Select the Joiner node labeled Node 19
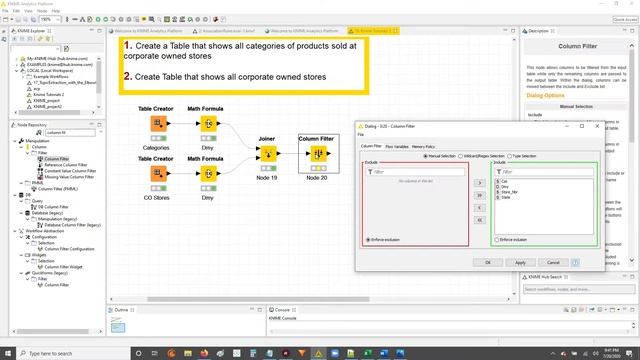 pyautogui.click(x=268, y=153)
